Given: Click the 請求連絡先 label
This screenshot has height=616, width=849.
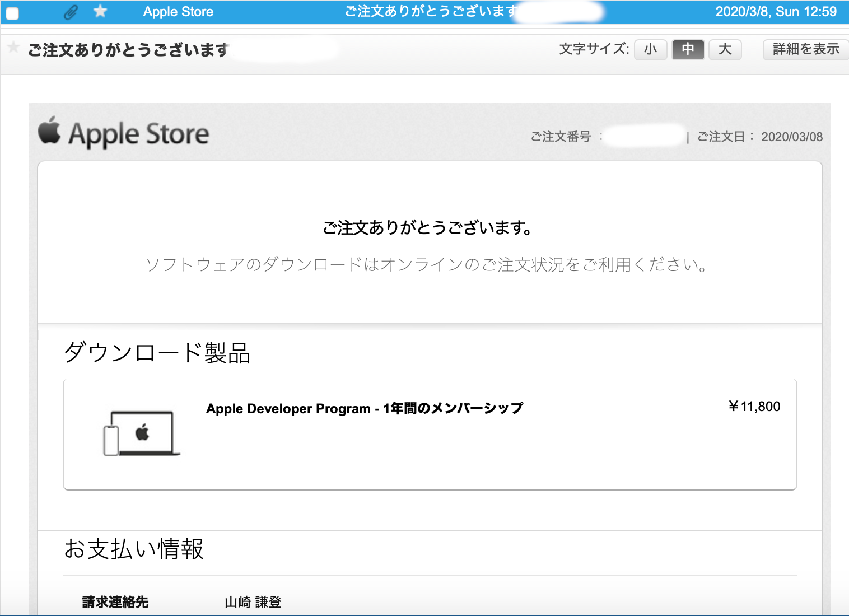Looking at the screenshot, I should (115, 602).
